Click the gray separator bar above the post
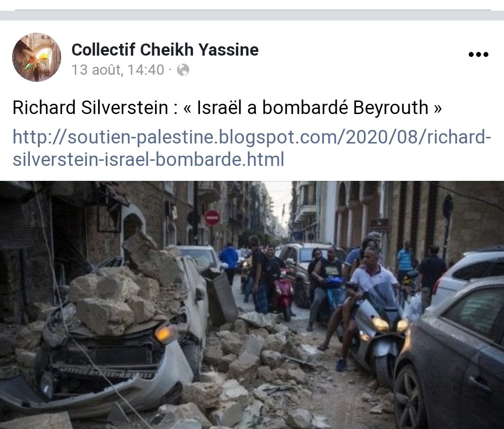 coord(252,15)
